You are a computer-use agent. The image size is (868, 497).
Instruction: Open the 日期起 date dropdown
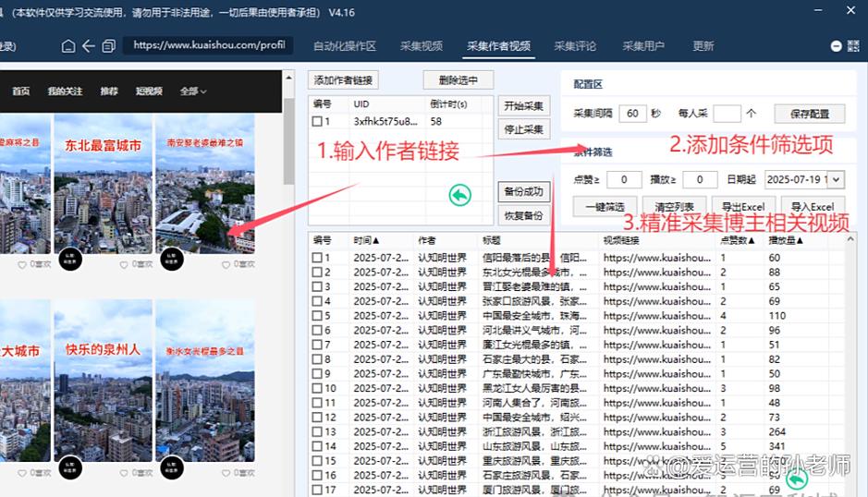(x=836, y=179)
